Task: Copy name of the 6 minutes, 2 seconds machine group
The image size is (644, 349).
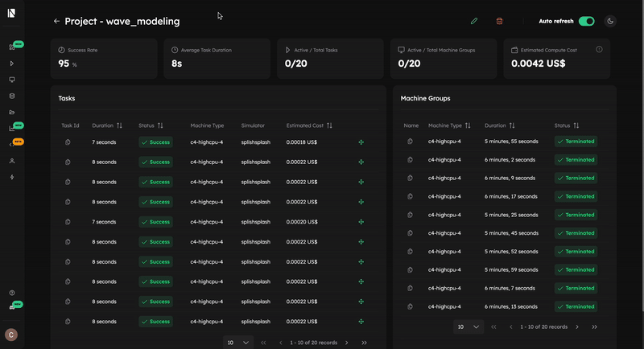Action: click(x=410, y=159)
